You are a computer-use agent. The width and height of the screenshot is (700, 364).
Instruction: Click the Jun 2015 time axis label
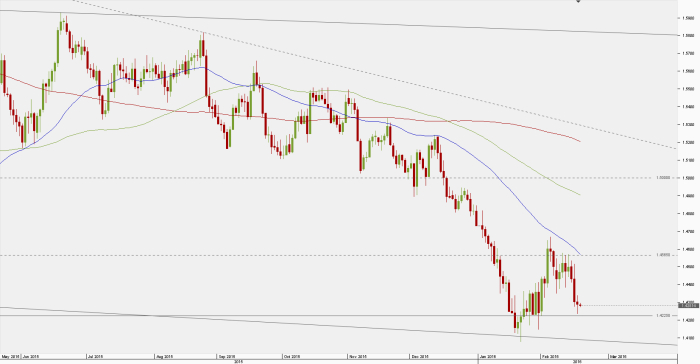point(31,357)
